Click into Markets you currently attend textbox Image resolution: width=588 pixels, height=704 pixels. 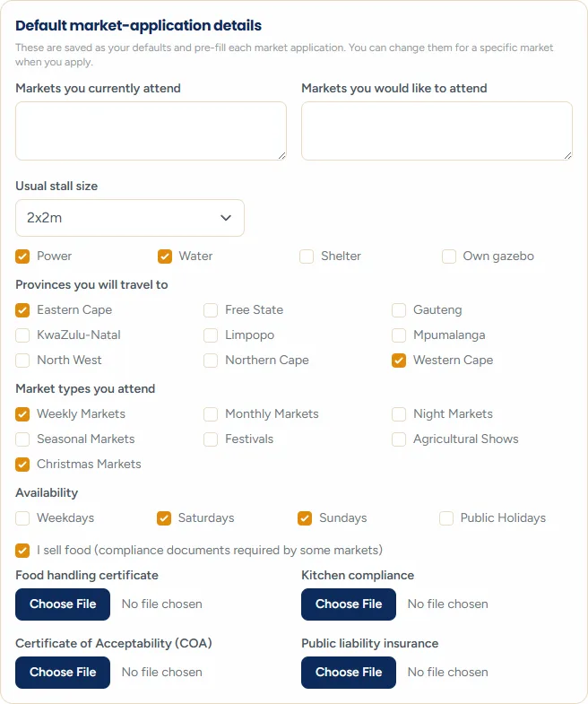[151, 131]
